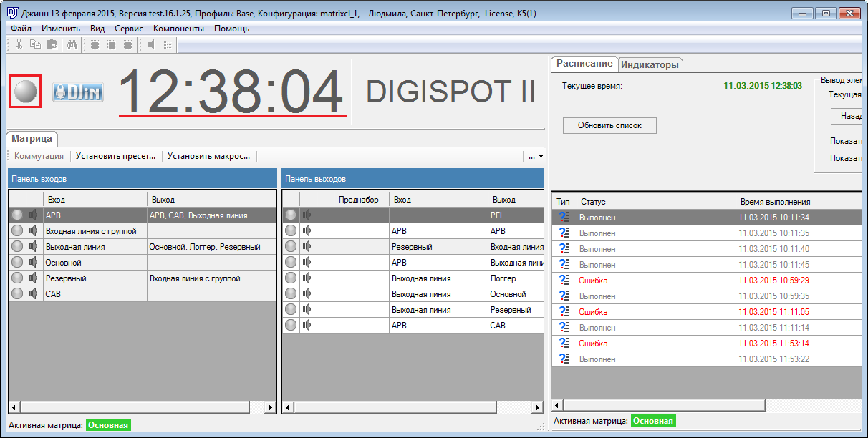
Task: Click the Paste toolbar icon
Action: [x=52, y=44]
